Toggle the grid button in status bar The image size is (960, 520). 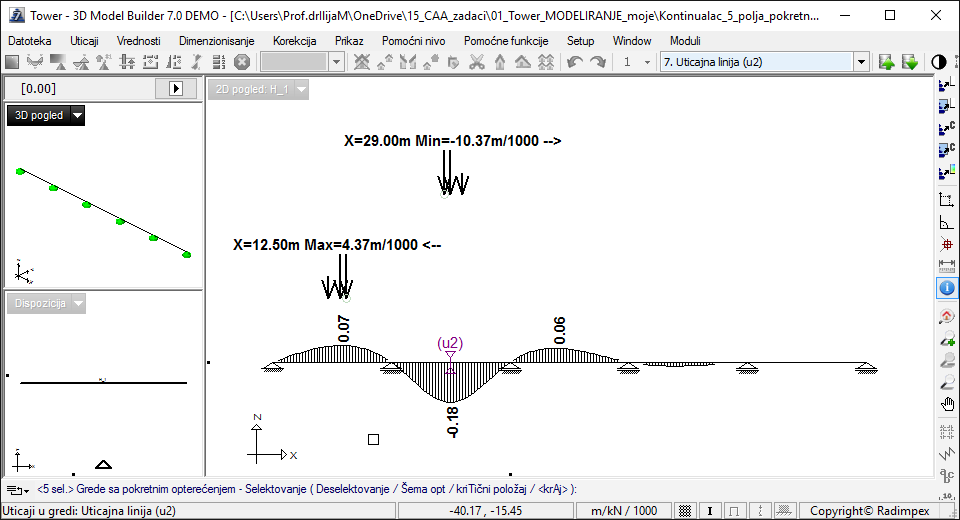click(685, 510)
